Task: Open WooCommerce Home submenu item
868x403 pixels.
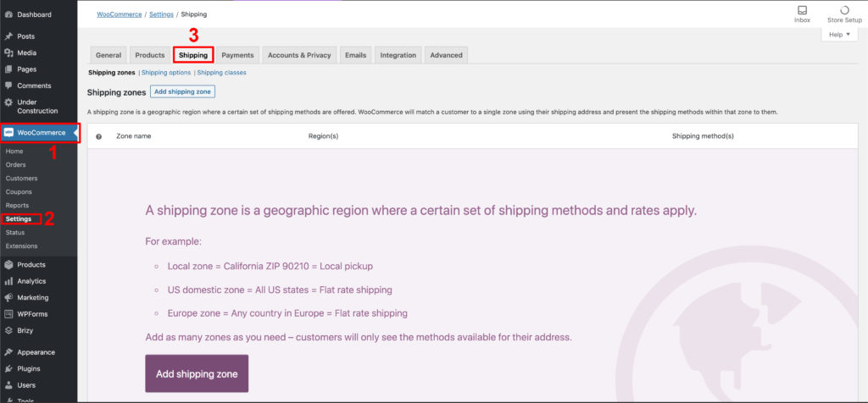Action: click(14, 151)
